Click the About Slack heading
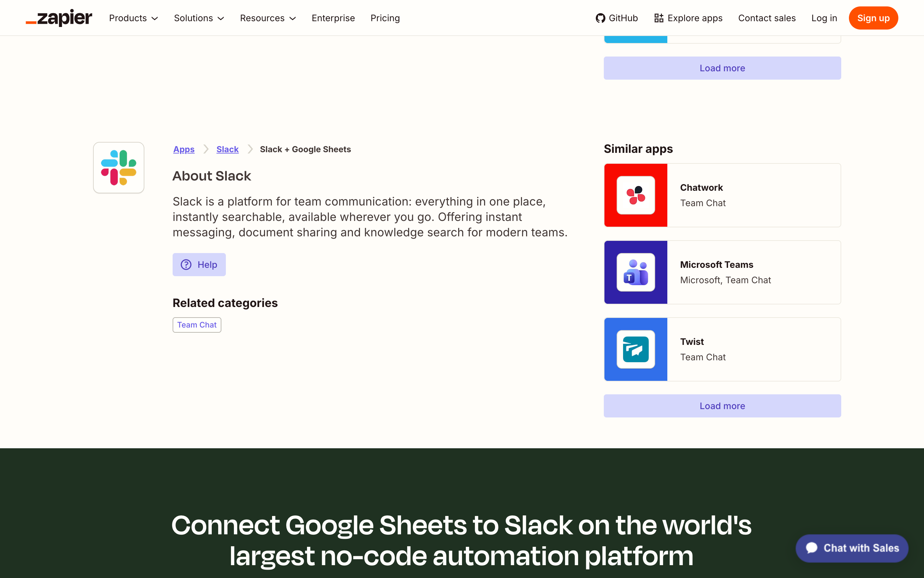The height and width of the screenshot is (578, 924). (x=211, y=176)
